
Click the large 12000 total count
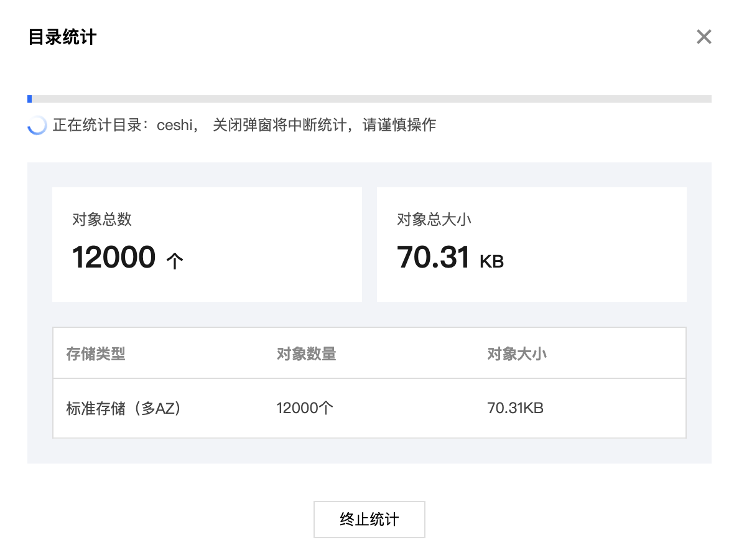click(x=114, y=258)
